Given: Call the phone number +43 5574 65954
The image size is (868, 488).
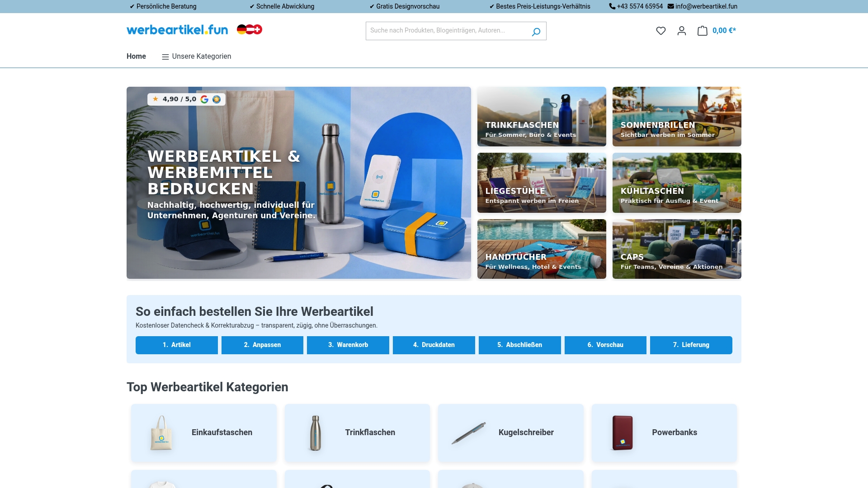Looking at the screenshot, I should [640, 6].
